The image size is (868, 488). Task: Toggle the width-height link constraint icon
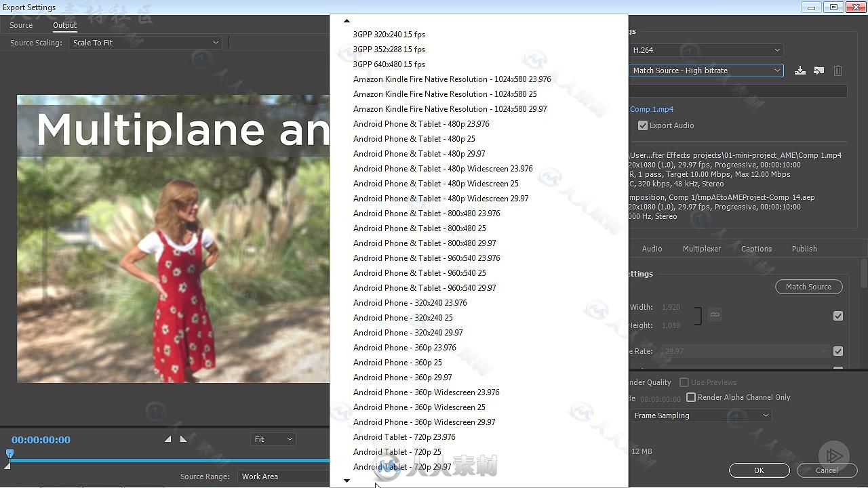pyautogui.click(x=714, y=314)
